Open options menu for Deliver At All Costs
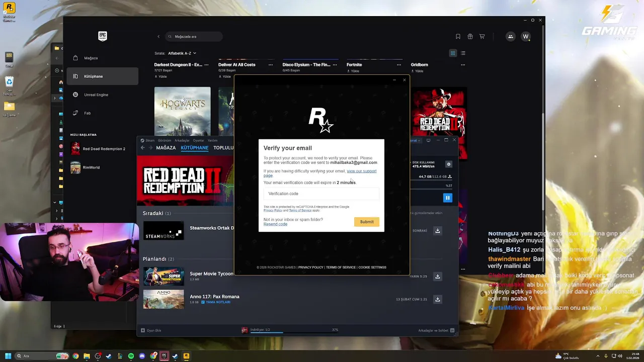Screen dimensions: 644x362 tap(271, 65)
